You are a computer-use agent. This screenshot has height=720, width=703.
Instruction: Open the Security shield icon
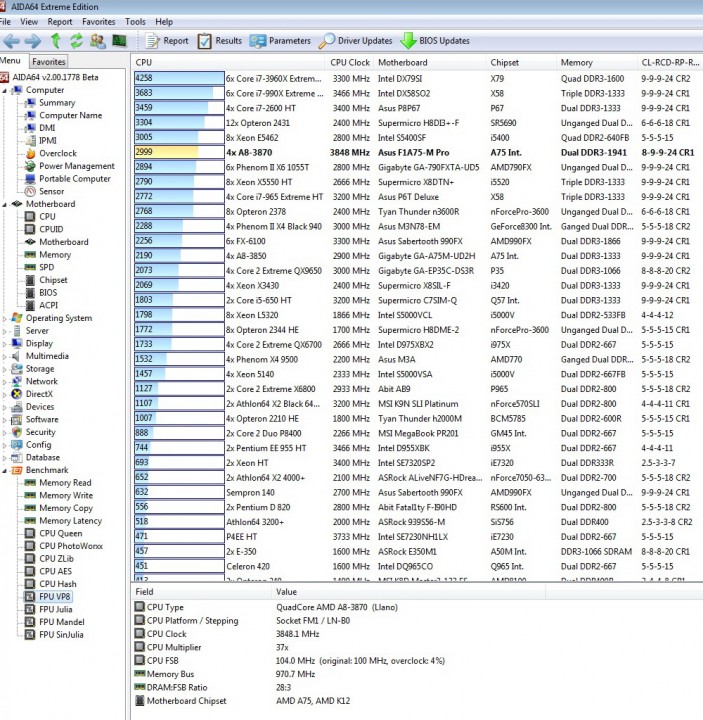17,432
